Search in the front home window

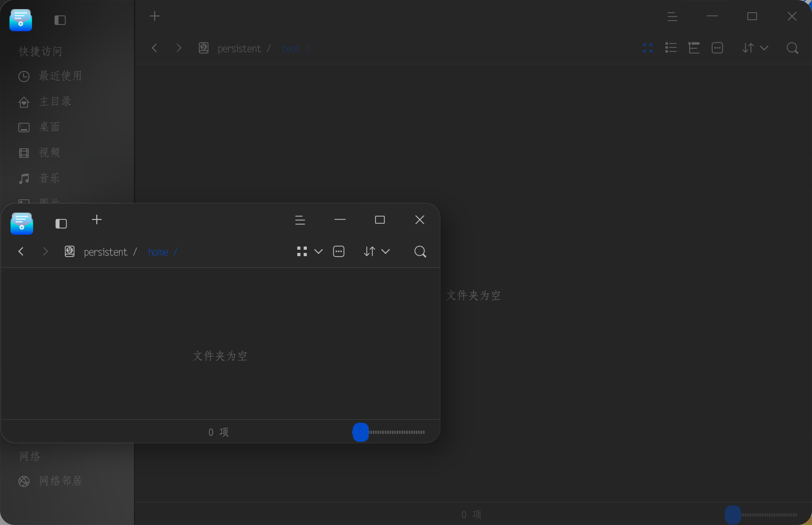420,251
